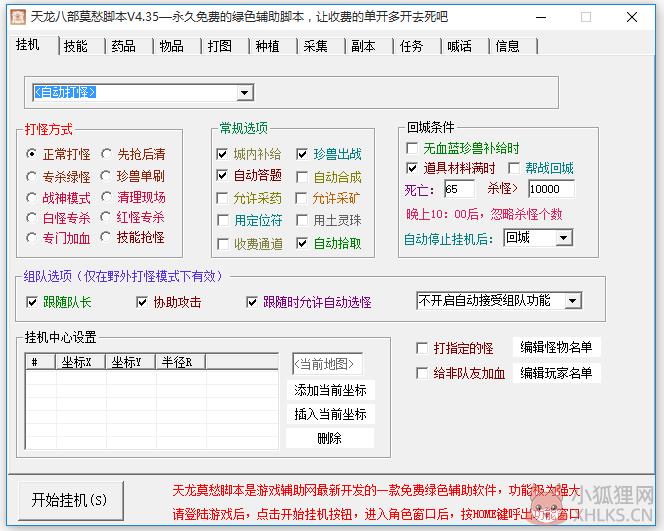
Task: Select 清理现场 radio option
Action: (x=106, y=197)
